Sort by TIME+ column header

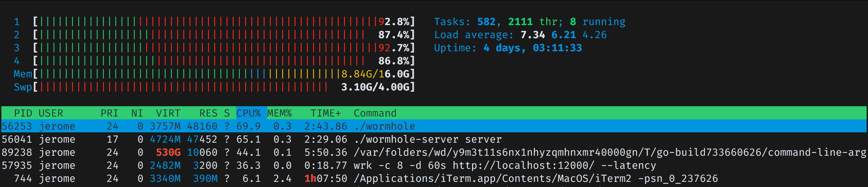click(326, 113)
